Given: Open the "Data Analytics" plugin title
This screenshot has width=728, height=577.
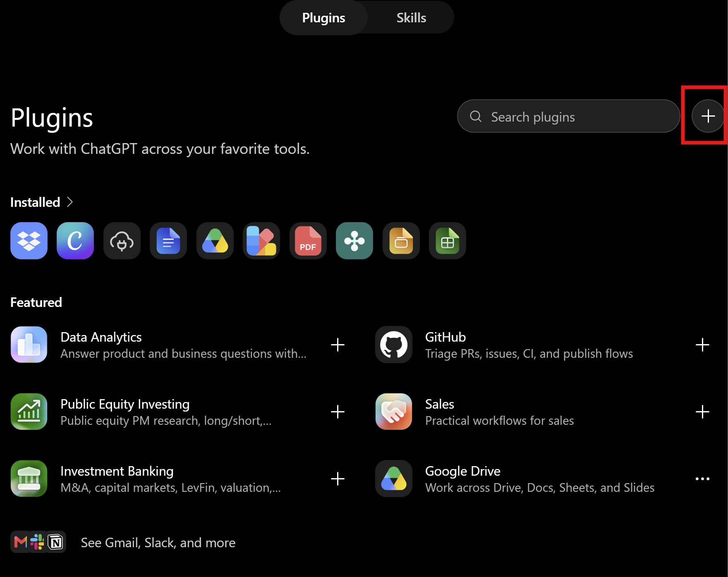Looking at the screenshot, I should (101, 337).
